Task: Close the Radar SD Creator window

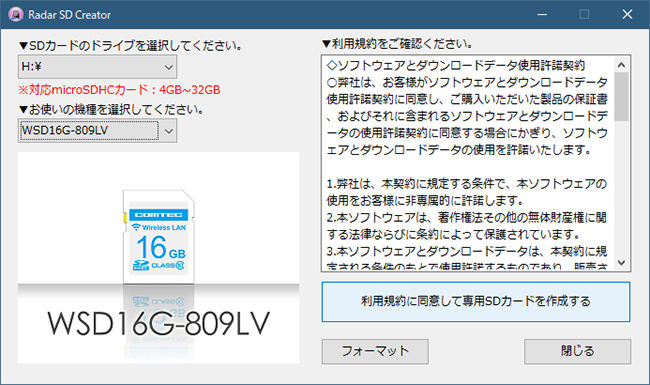Action: click(627, 15)
